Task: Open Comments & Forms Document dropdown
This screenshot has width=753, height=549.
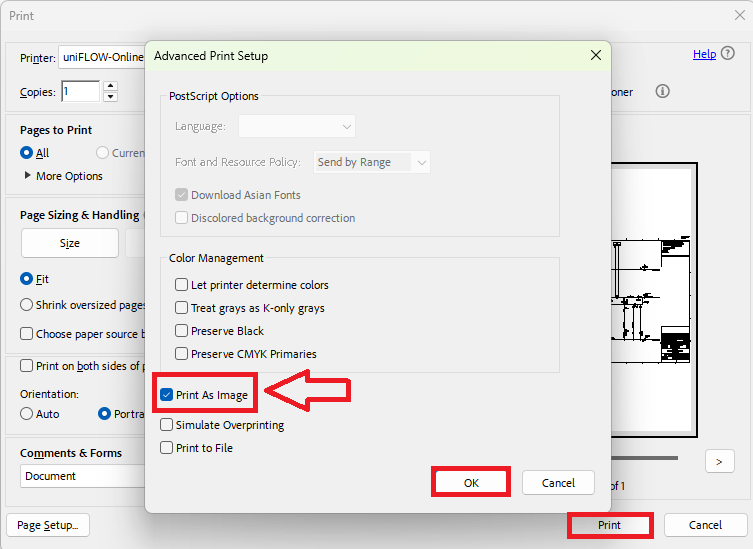Action: click(x=83, y=476)
